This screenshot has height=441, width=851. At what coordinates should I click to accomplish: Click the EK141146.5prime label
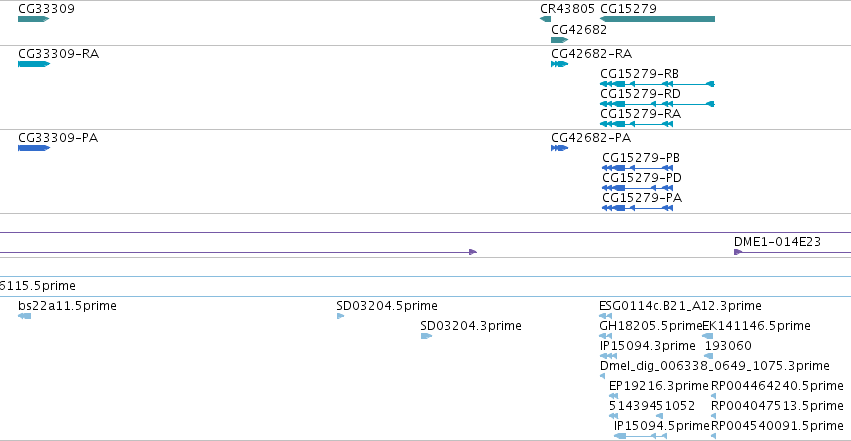757,326
